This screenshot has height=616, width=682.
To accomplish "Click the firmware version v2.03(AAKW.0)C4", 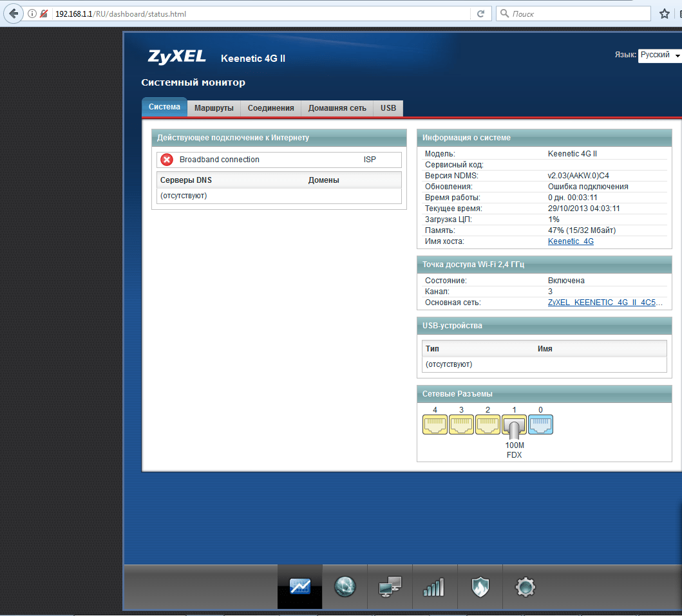I will click(x=578, y=176).
